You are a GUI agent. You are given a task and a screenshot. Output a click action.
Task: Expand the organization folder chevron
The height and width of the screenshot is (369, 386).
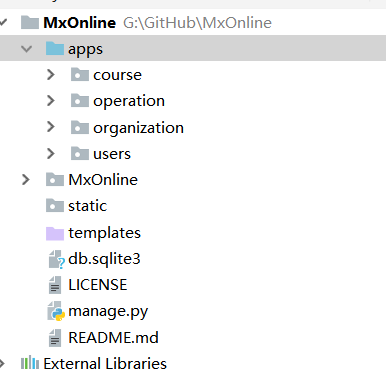point(51,127)
